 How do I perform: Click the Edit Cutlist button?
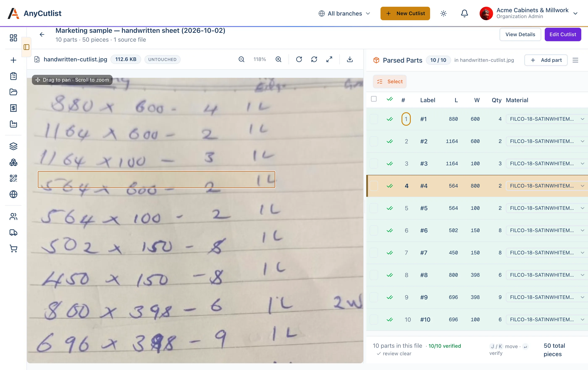coord(563,34)
